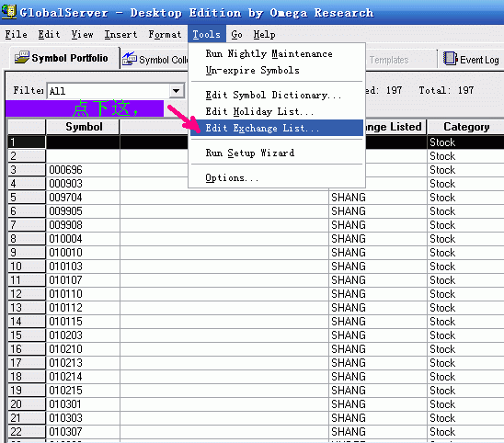Click symbol cell 009908
504x443 pixels.
pos(83,225)
